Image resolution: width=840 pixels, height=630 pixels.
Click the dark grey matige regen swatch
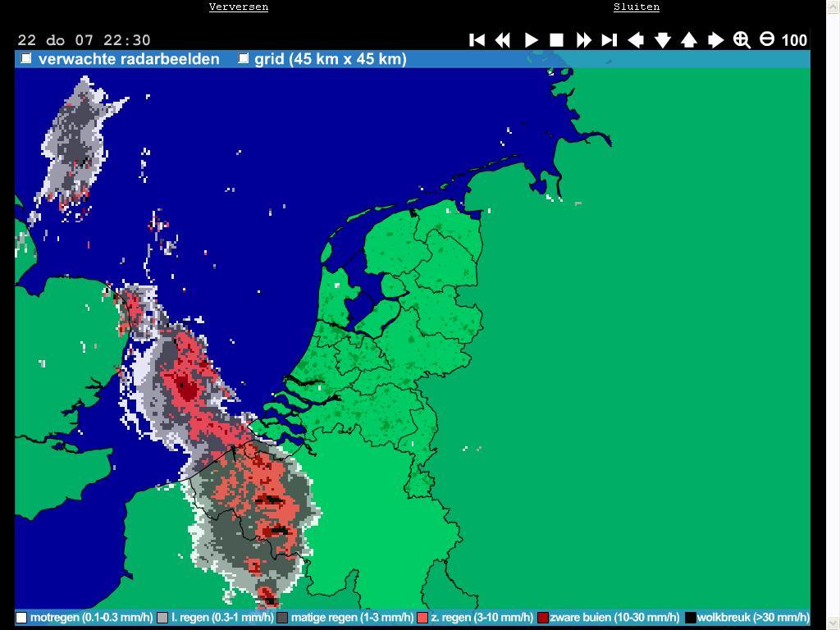click(x=282, y=618)
